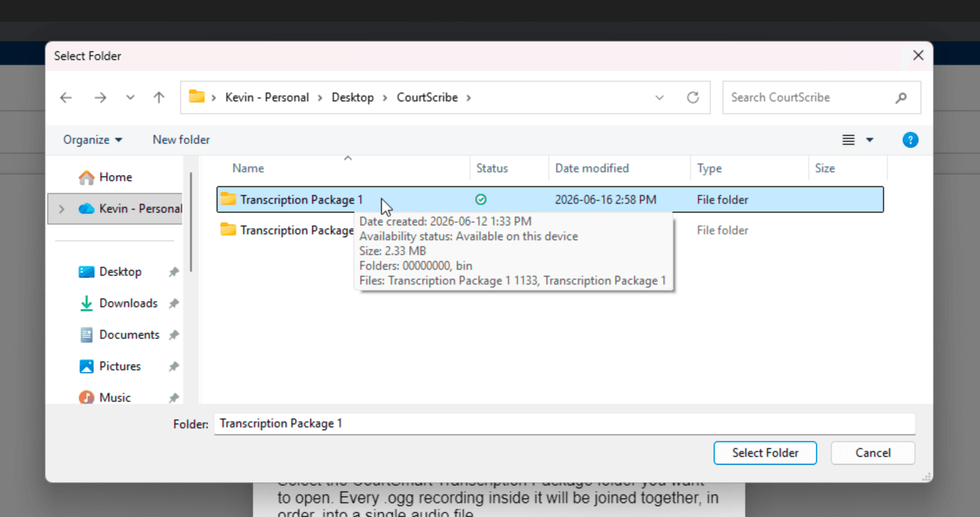Open Downloads in quick access
980x517 pixels.
pyautogui.click(x=128, y=303)
